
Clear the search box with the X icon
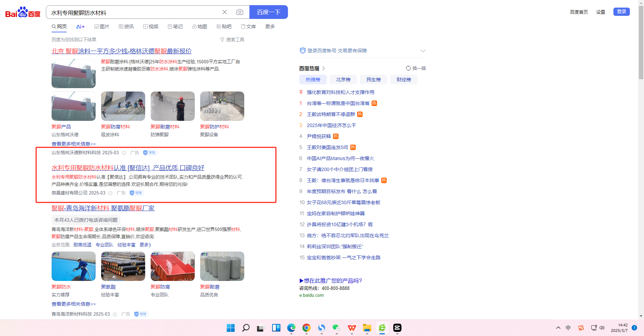(x=225, y=12)
